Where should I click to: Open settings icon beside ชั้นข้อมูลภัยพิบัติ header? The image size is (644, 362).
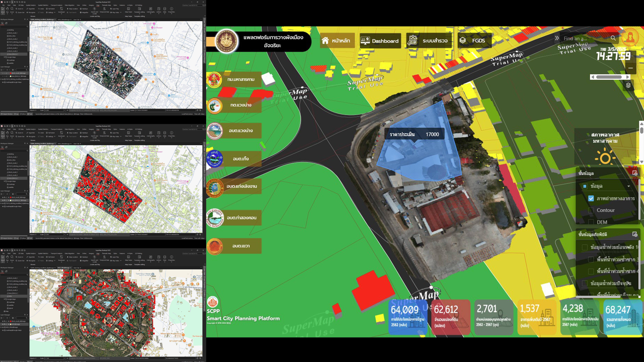634,234
